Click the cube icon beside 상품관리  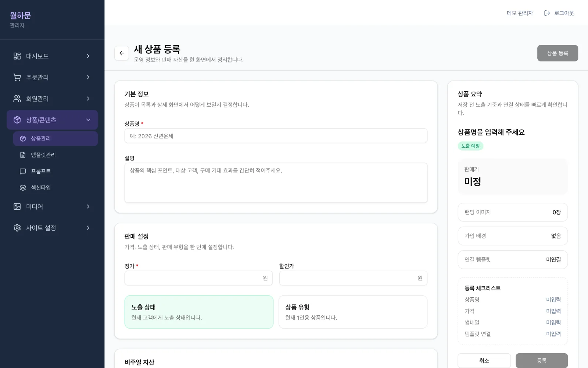23,139
